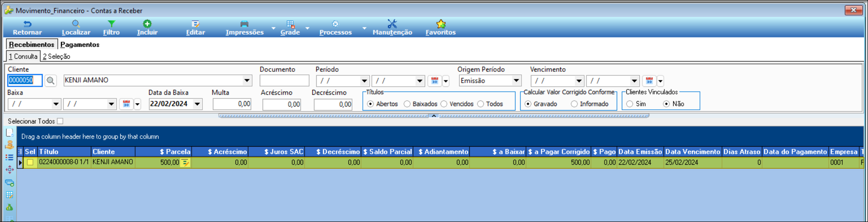This screenshot has height=222, width=868.
Task: Open the Vencimento start date dropdown
Action: (579, 81)
